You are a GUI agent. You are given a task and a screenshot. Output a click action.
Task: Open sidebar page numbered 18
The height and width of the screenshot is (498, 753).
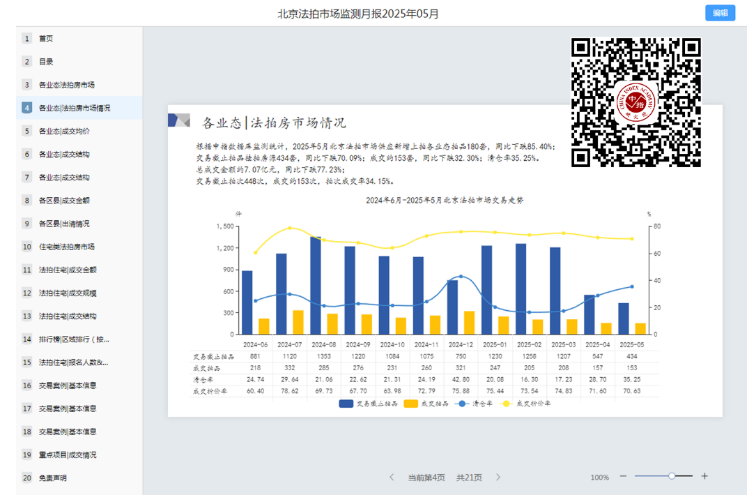[79, 431]
